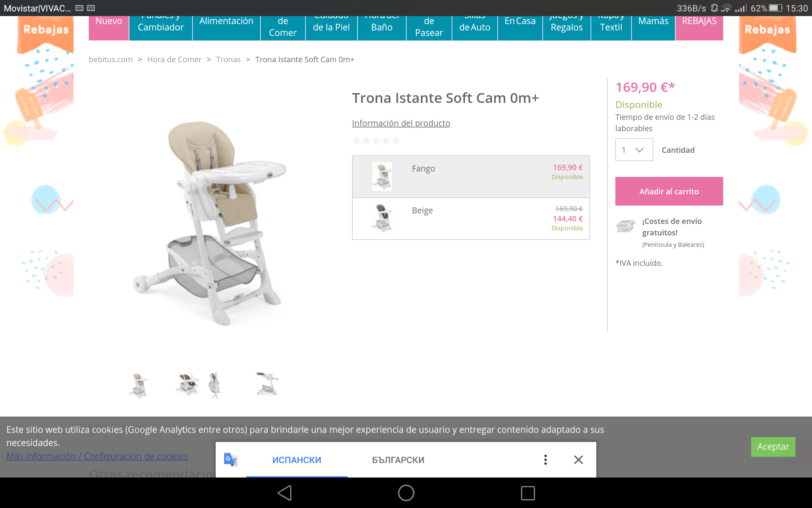Switch translation to БЪЛГАРСКИ tab

click(x=398, y=460)
